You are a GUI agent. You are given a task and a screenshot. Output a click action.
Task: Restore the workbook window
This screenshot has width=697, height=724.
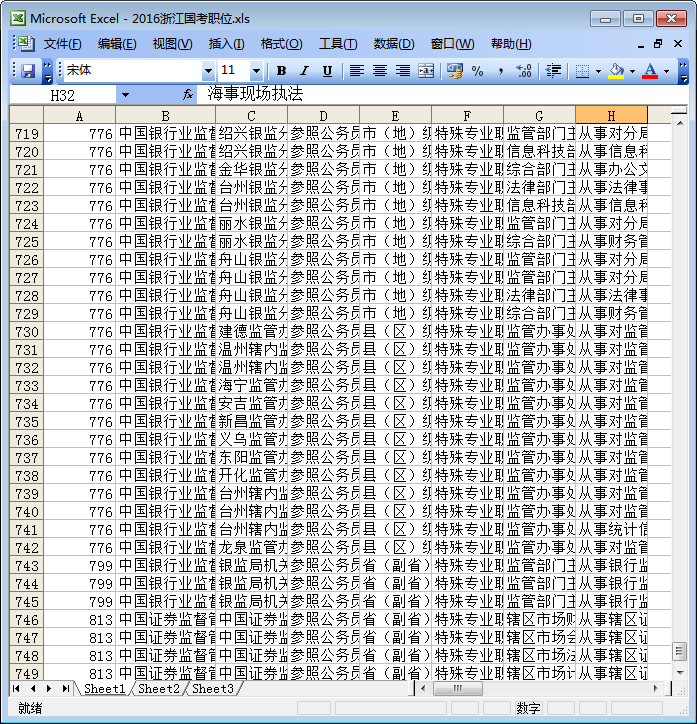[x=658, y=44]
